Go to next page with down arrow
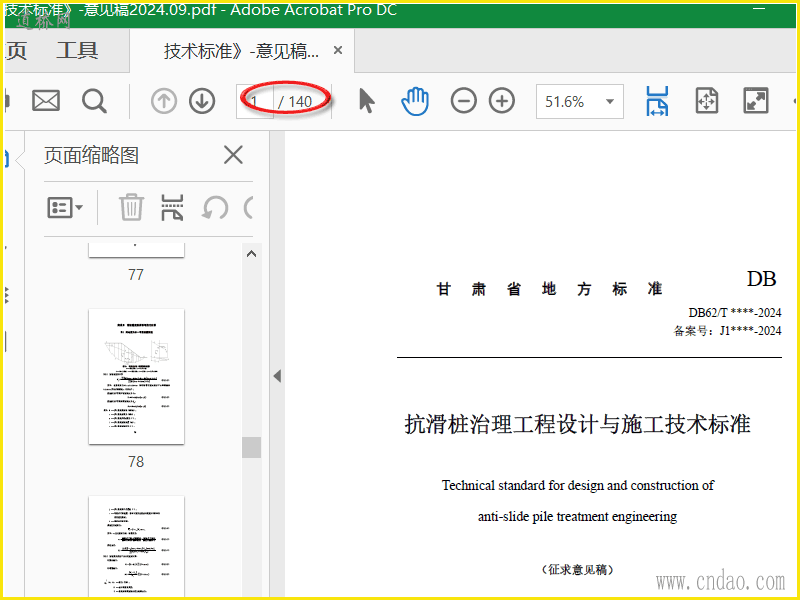 click(x=202, y=101)
